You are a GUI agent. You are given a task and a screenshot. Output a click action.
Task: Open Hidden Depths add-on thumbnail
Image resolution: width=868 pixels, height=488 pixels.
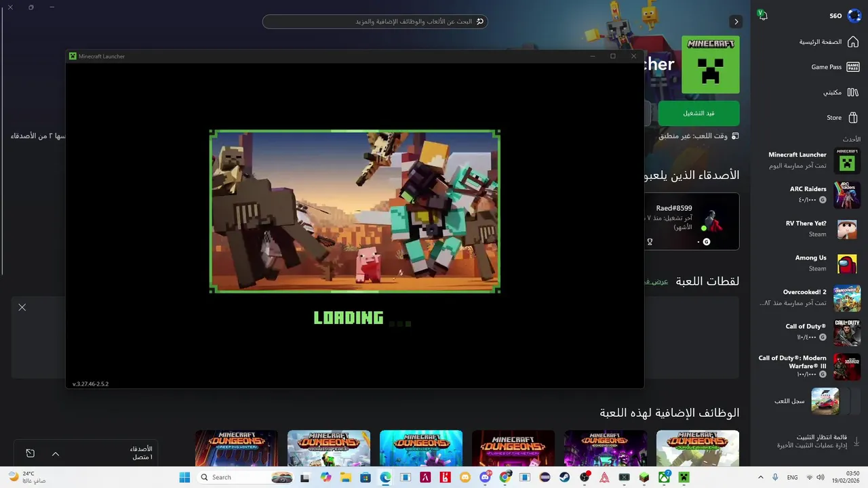421,448
